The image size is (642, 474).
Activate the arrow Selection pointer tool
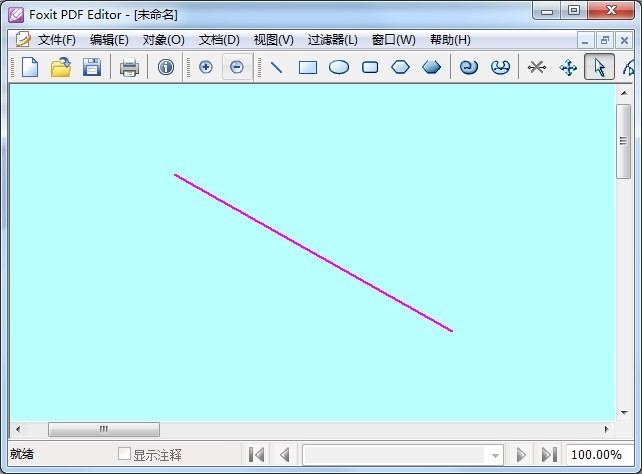click(599, 67)
